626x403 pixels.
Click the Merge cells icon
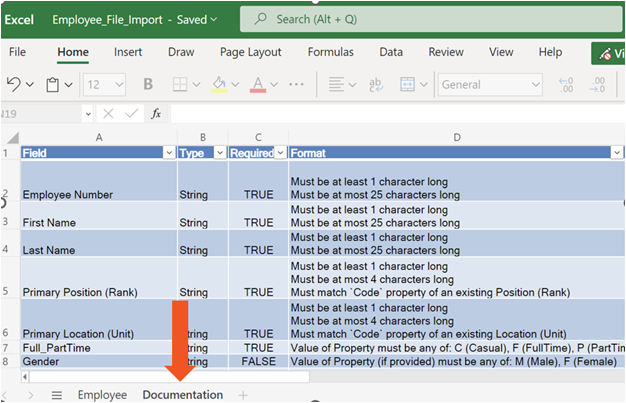pyautogui.click(x=407, y=84)
